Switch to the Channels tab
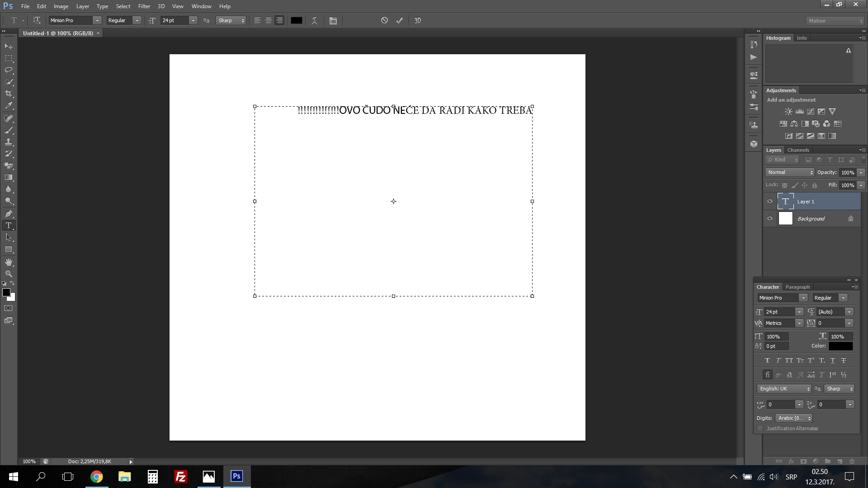Screen dimensions: 868x488 (798, 150)
